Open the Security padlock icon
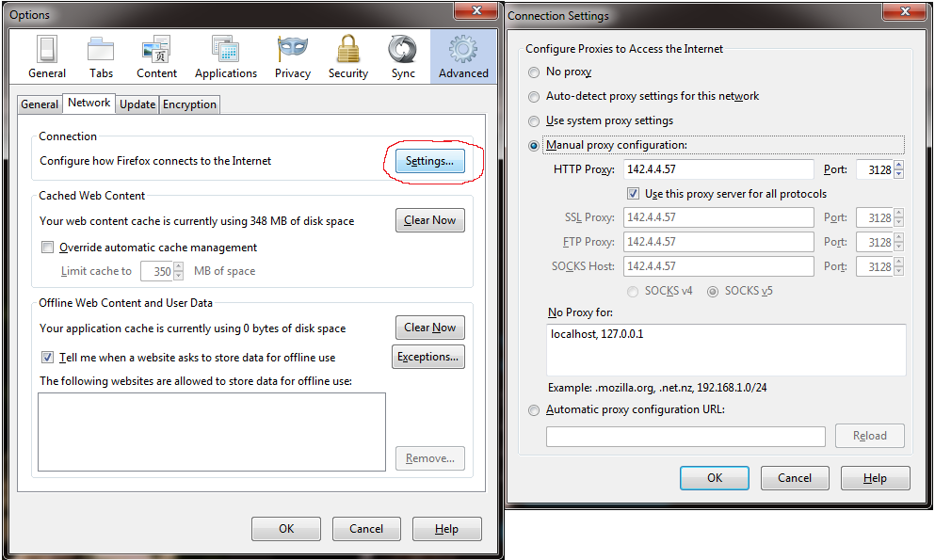 point(348,57)
